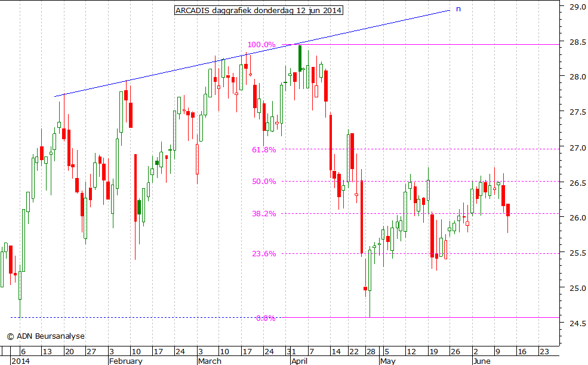Click the 2014 year label on time axis
Screen dimensions: 588x365
click(x=20, y=361)
